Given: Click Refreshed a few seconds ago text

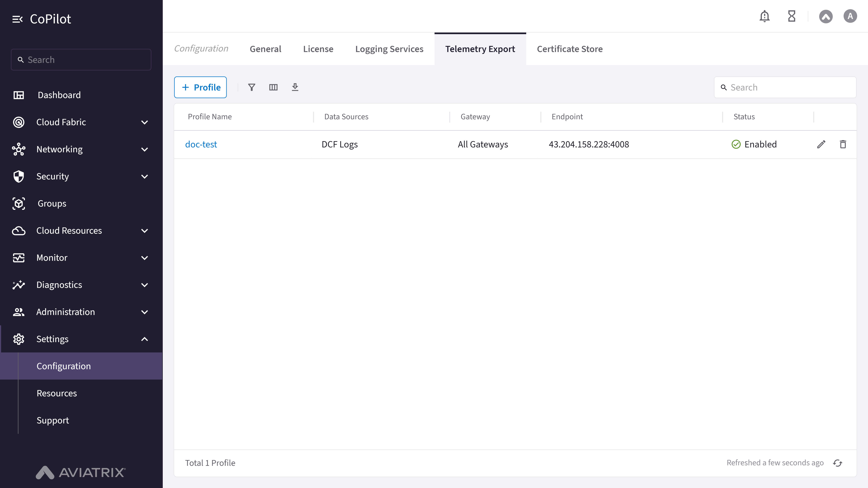Looking at the screenshot, I should pyautogui.click(x=775, y=463).
